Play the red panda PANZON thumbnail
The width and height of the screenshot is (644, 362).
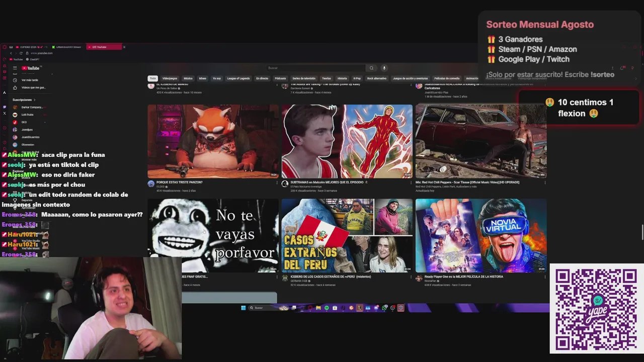coord(213,141)
